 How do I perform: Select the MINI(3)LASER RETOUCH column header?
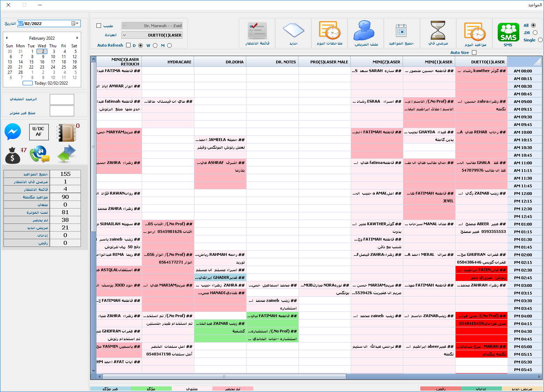coord(119,62)
